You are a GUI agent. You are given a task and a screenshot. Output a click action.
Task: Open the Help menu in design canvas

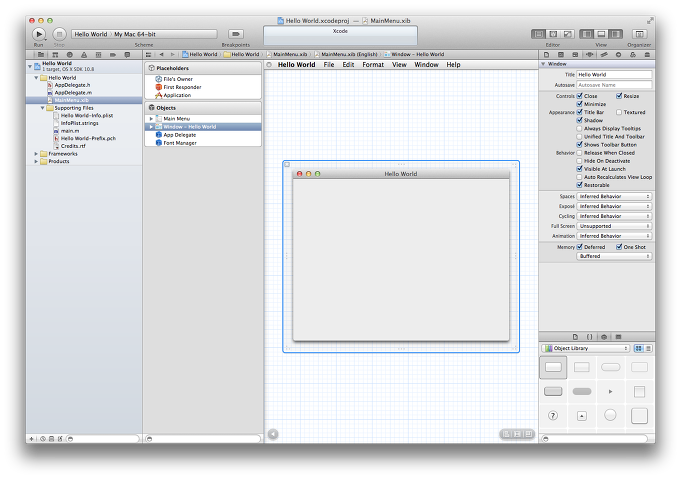coord(453,65)
